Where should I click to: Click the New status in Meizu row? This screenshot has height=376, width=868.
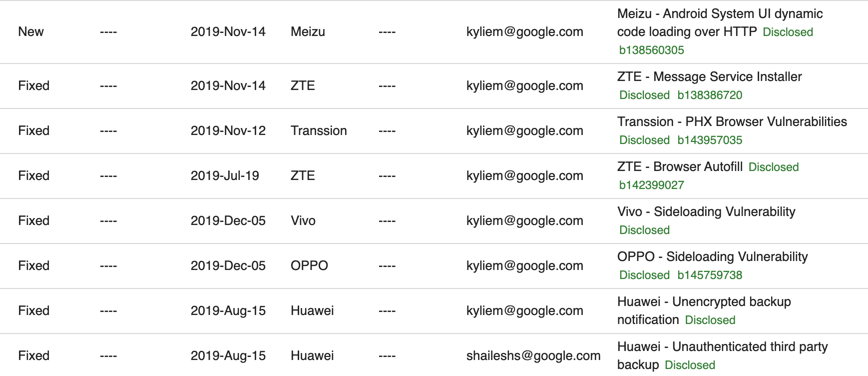(x=31, y=31)
